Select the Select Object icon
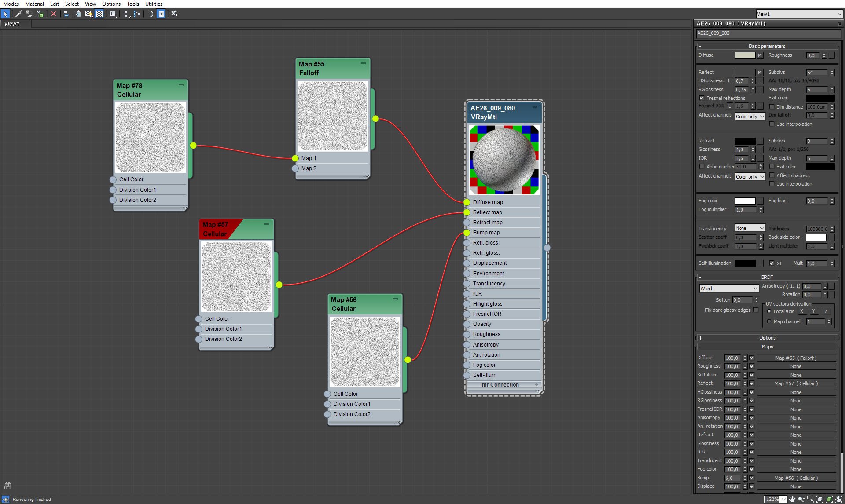Screen dimensions: 845x504 pyautogui.click(x=5, y=14)
